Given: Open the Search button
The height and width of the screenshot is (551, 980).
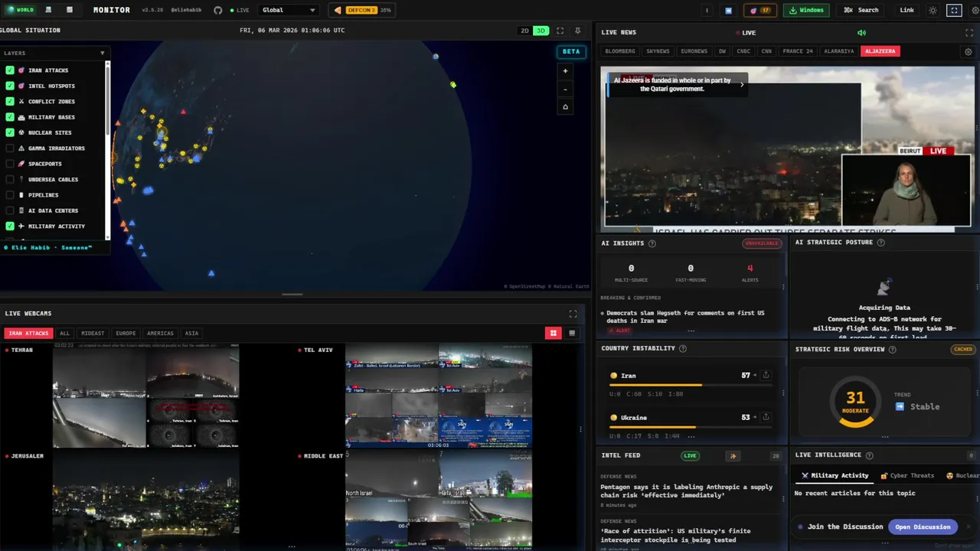Looking at the screenshot, I should pyautogui.click(x=861, y=10).
